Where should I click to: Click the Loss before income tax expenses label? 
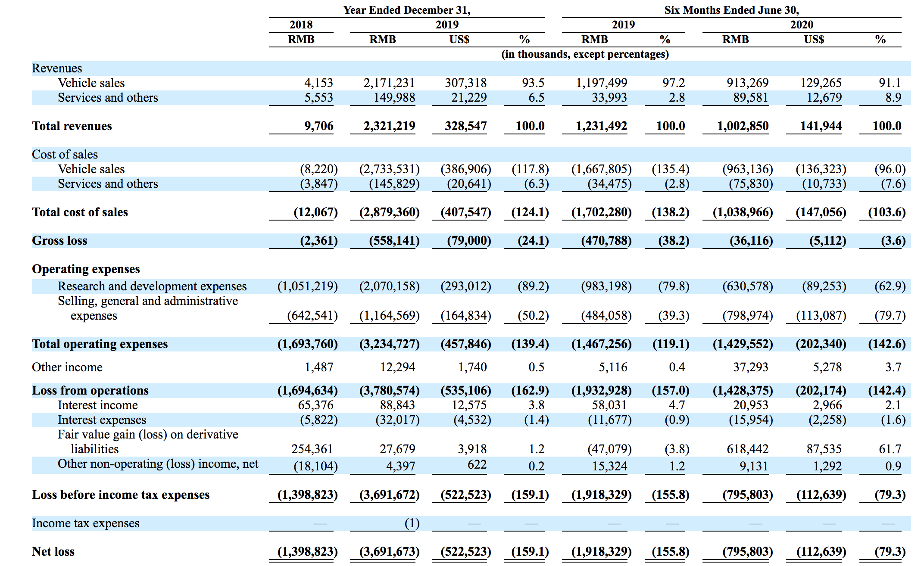coord(121,494)
